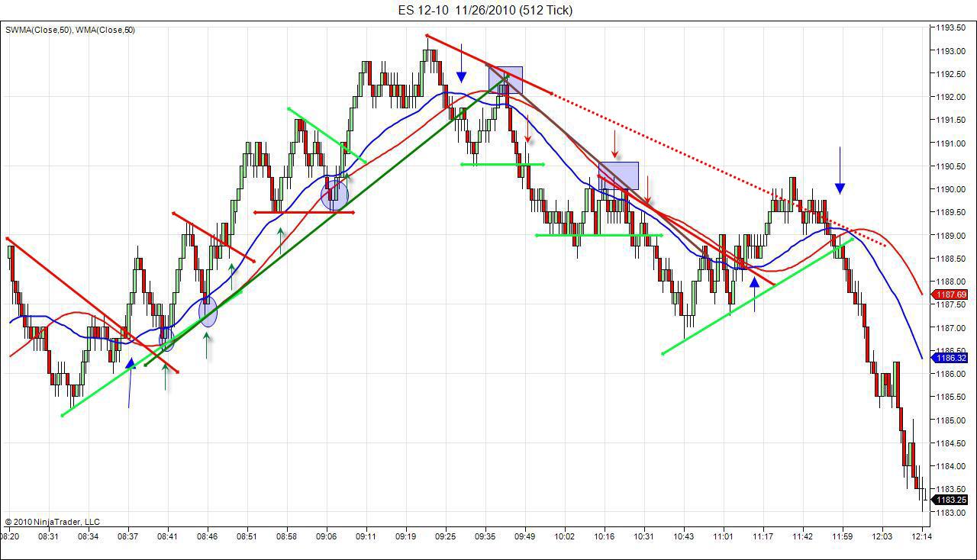Choose the 09:06 time axis label

(x=327, y=536)
